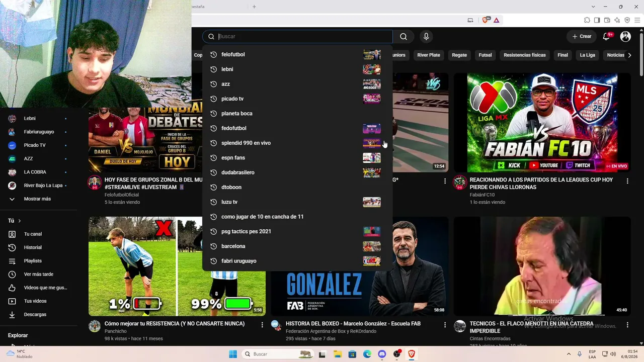Choose the splendid 990 en vivo suggestion

click(x=297, y=143)
